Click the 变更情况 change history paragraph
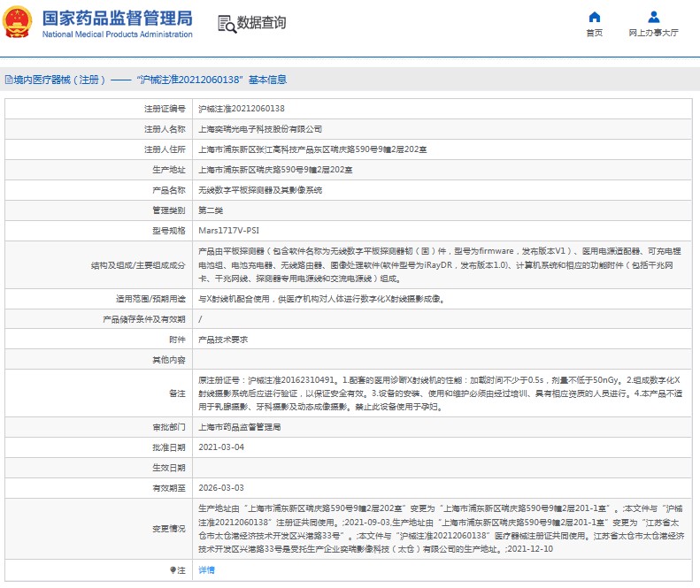The image size is (700, 588). 441,529
